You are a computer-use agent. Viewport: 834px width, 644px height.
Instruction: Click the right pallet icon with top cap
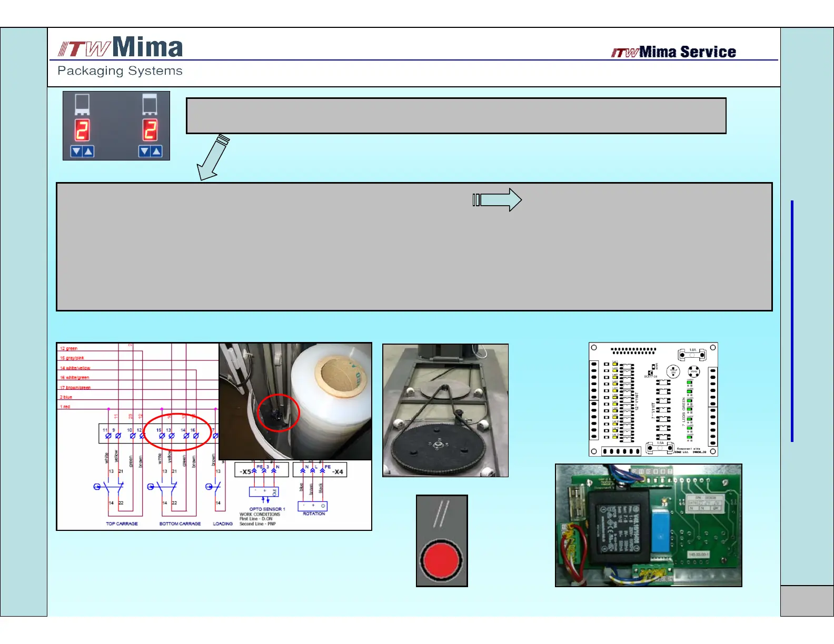click(x=150, y=104)
